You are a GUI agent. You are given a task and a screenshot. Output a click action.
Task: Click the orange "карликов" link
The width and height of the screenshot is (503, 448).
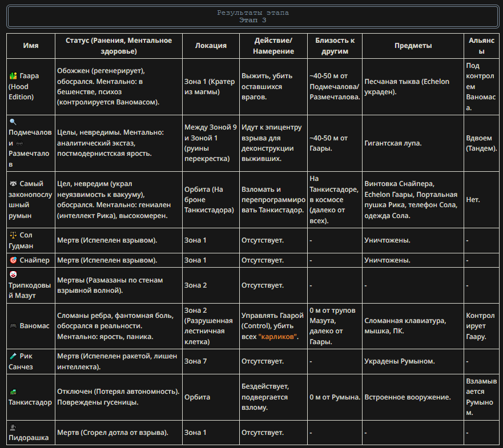277,336
